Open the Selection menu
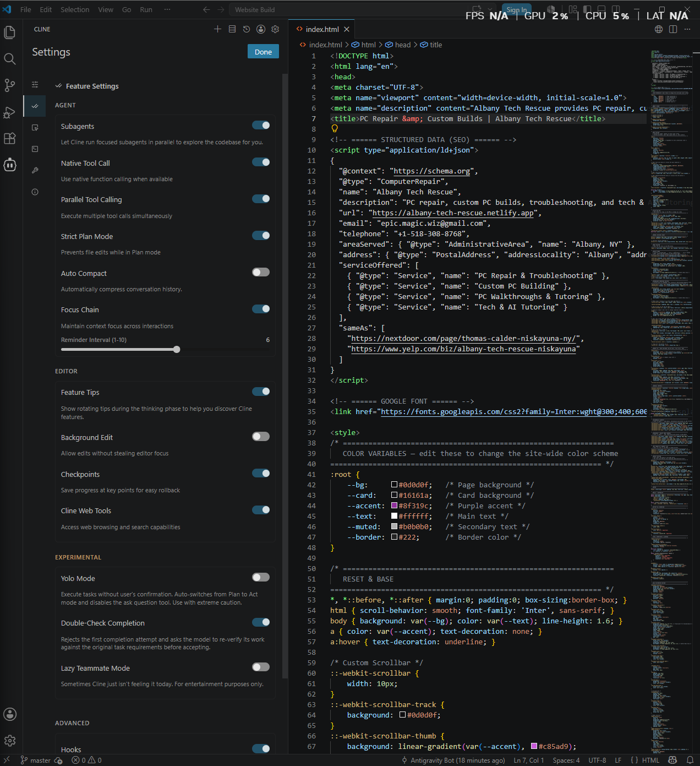 pyautogui.click(x=75, y=9)
